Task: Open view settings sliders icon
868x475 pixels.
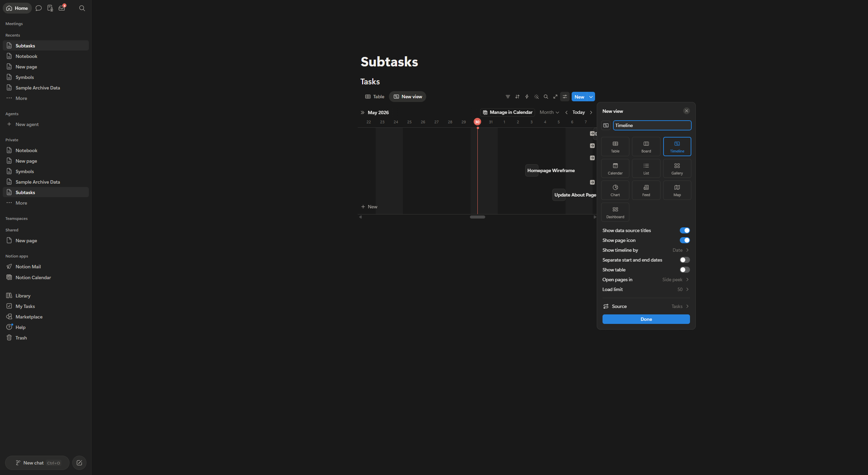Action: [x=565, y=97]
